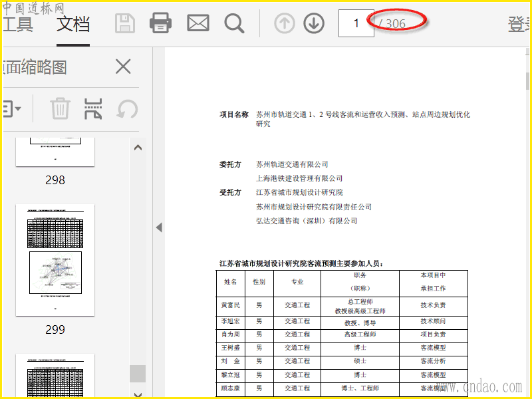
Task: Click the 页面缩略图 panel title
Action: pyautogui.click(x=35, y=67)
